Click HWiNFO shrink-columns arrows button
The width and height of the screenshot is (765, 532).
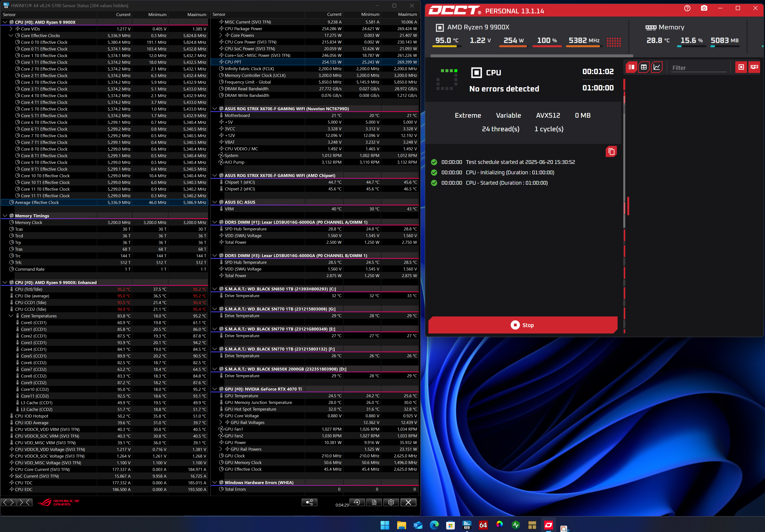click(25, 502)
